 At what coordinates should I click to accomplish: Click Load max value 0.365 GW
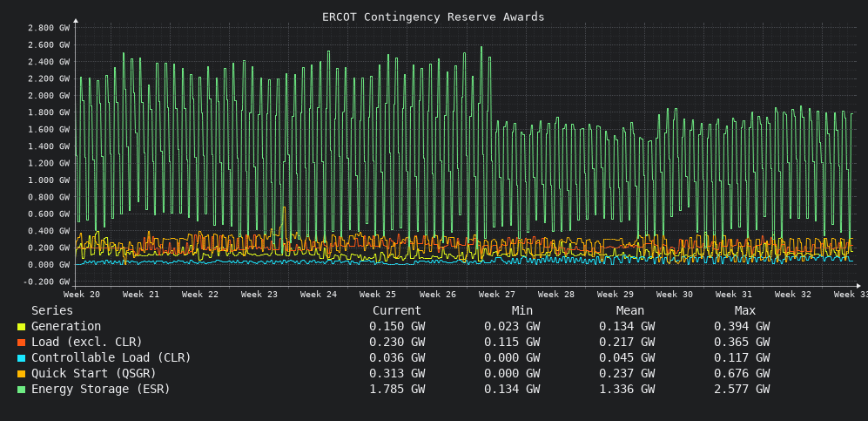(742, 343)
